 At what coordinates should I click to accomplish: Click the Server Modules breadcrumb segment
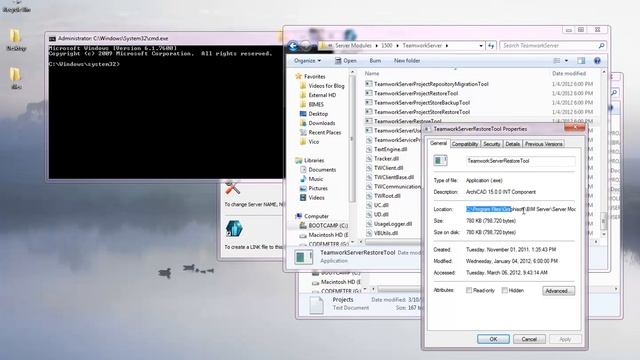[353, 46]
